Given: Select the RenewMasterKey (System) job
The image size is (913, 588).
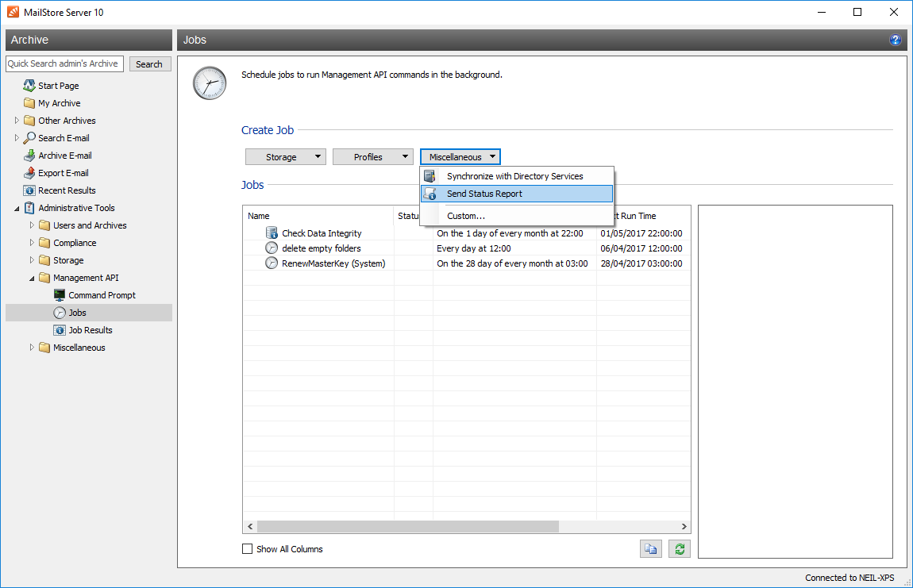Looking at the screenshot, I should click(466, 263).
